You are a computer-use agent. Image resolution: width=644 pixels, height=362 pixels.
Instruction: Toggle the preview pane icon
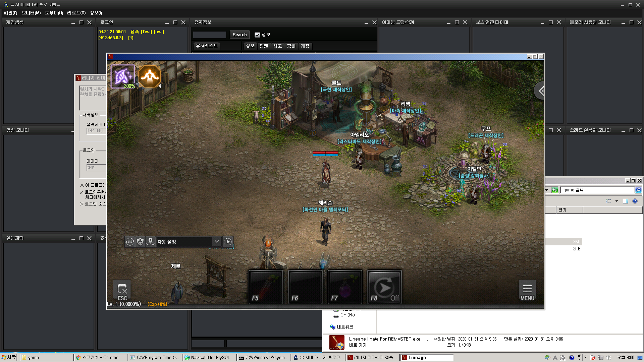pos(626,201)
